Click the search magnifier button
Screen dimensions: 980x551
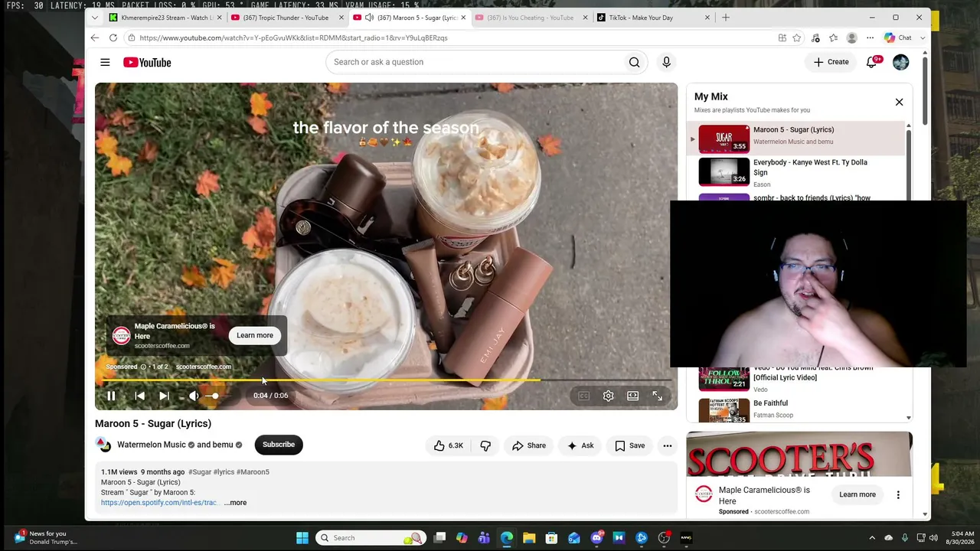[x=634, y=62]
